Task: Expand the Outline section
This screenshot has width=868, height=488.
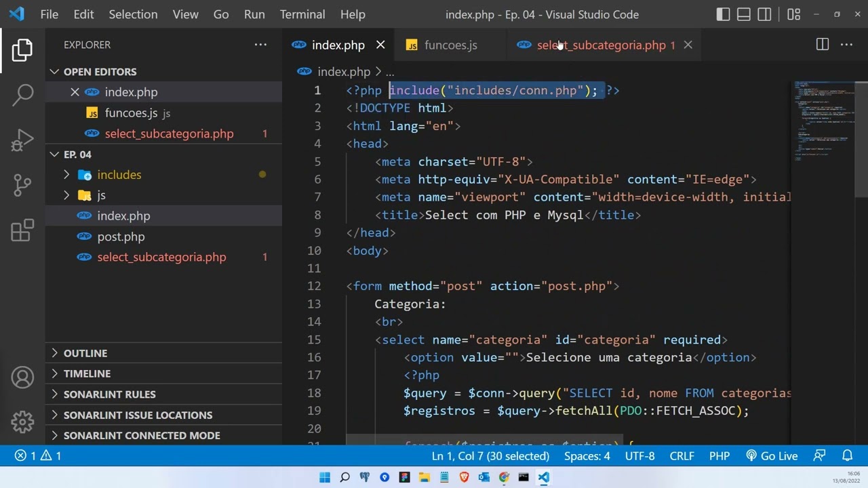Action: pos(163,353)
